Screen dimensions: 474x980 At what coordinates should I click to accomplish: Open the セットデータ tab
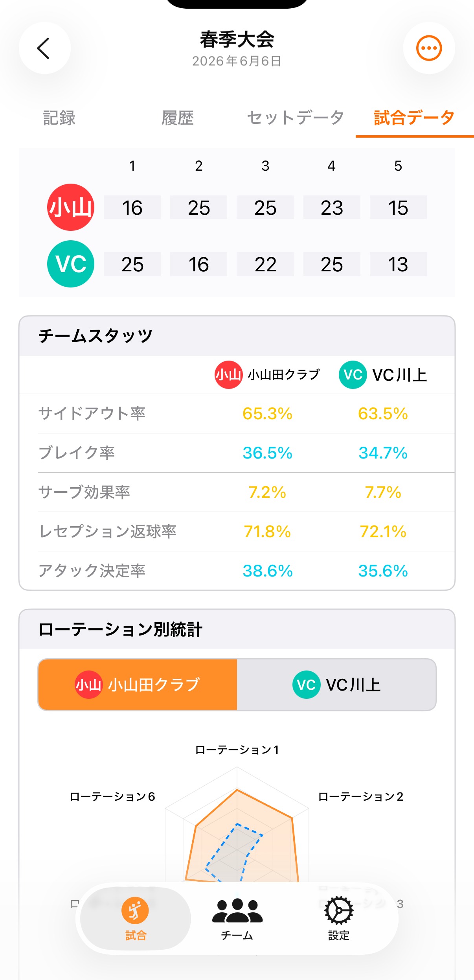296,118
